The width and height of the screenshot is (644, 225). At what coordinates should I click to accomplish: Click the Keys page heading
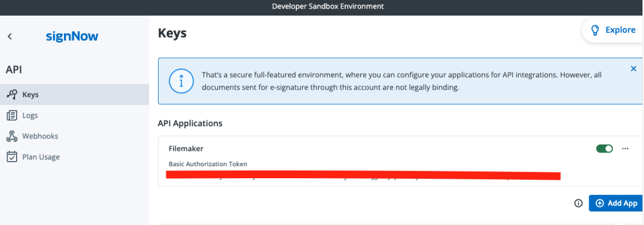click(172, 33)
